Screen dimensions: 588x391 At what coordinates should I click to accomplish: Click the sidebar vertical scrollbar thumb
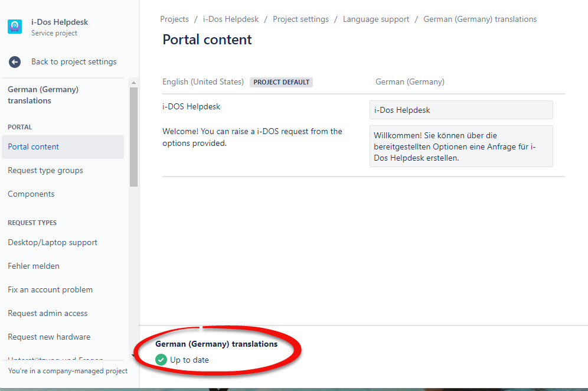pyautogui.click(x=133, y=137)
